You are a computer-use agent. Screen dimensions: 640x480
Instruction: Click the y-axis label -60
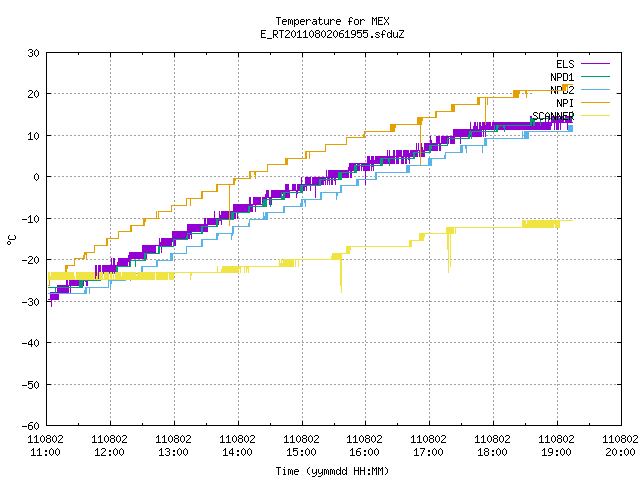coord(31,426)
